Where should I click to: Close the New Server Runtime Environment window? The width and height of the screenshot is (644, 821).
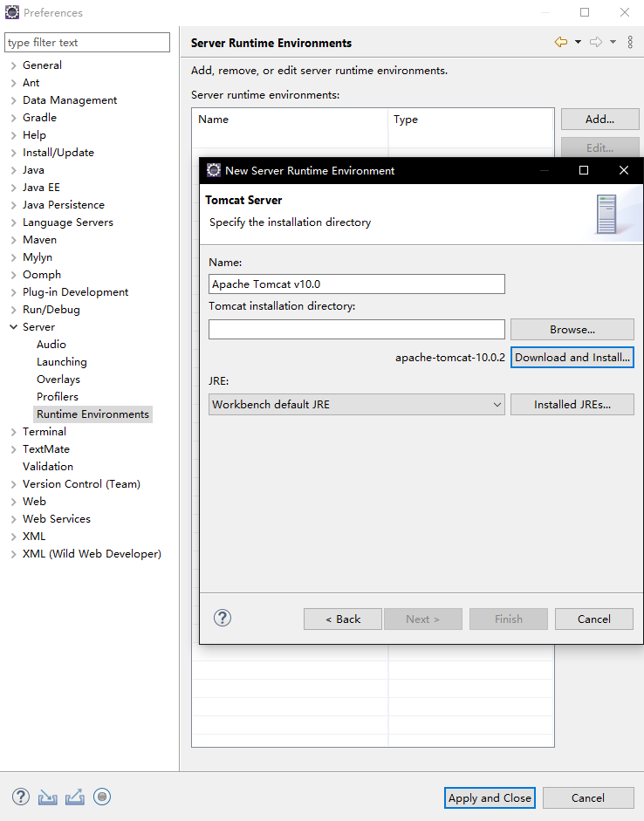(x=624, y=170)
